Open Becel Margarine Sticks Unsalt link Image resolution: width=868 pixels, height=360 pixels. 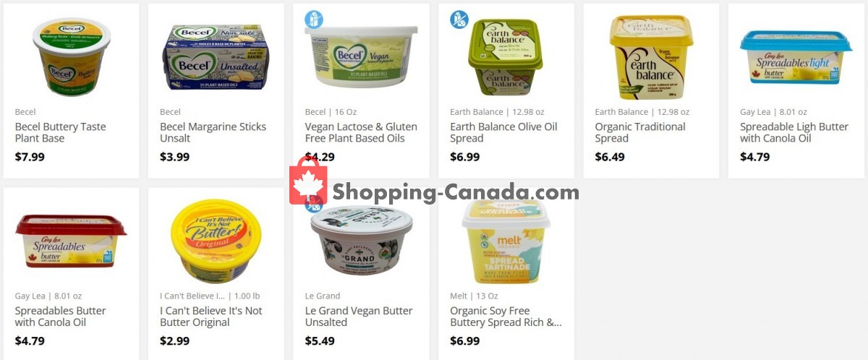213,132
